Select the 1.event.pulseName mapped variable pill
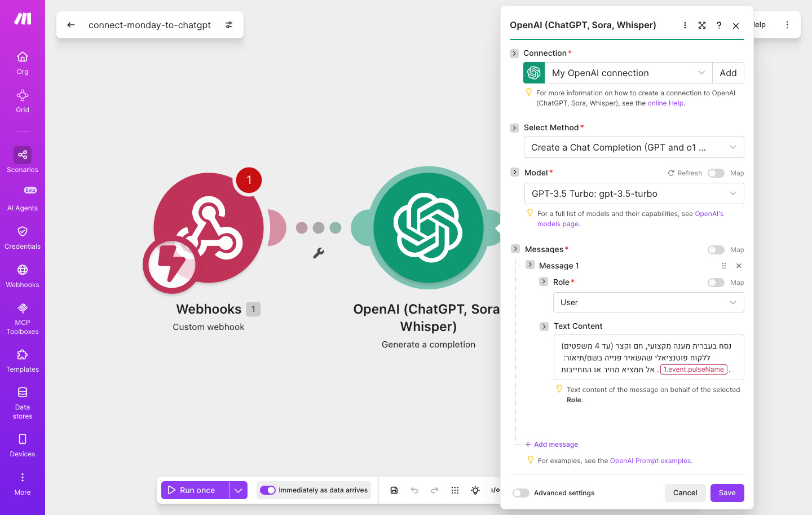This screenshot has width=812, height=515. click(694, 369)
